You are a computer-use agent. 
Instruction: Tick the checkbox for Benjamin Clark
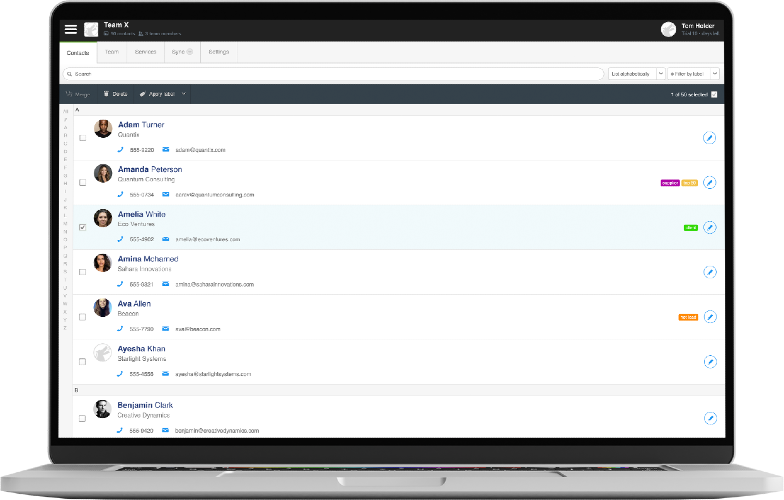(82, 418)
